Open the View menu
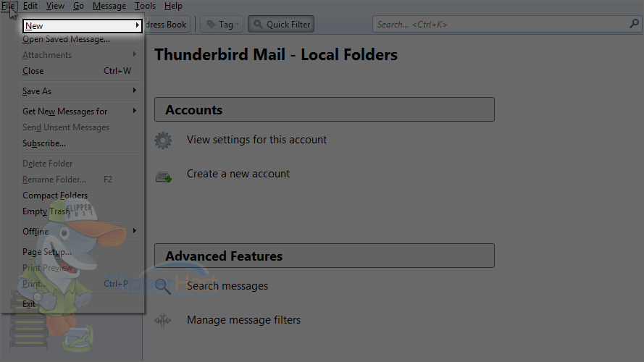 tap(55, 7)
